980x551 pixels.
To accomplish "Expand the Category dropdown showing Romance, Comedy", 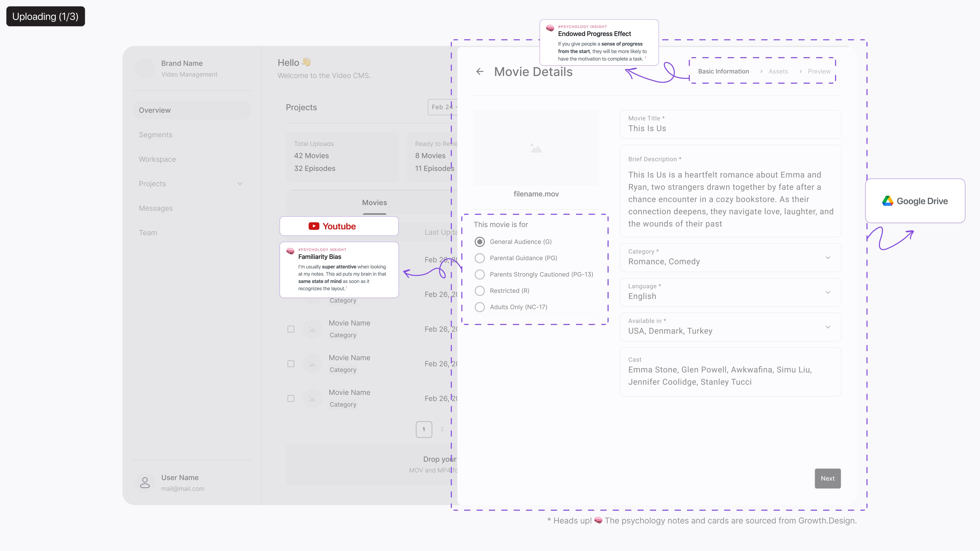I will coord(730,257).
